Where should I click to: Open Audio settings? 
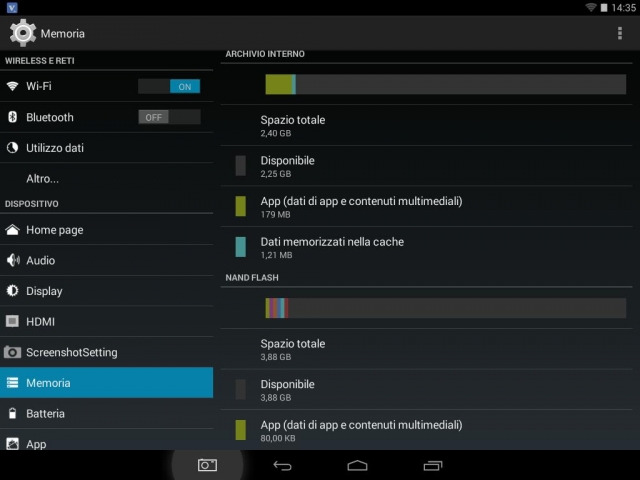[107, 260]
